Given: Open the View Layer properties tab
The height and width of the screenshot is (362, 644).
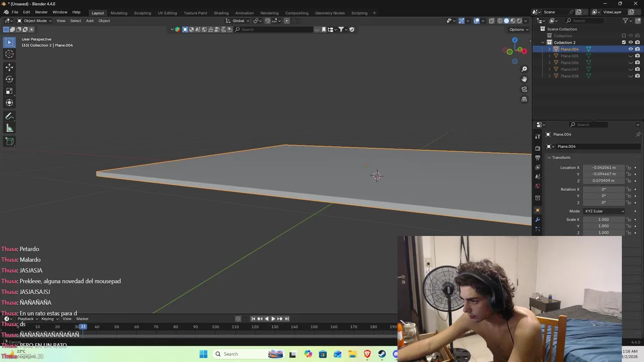Looking at the screenshot, I should (x=537, y=167).
